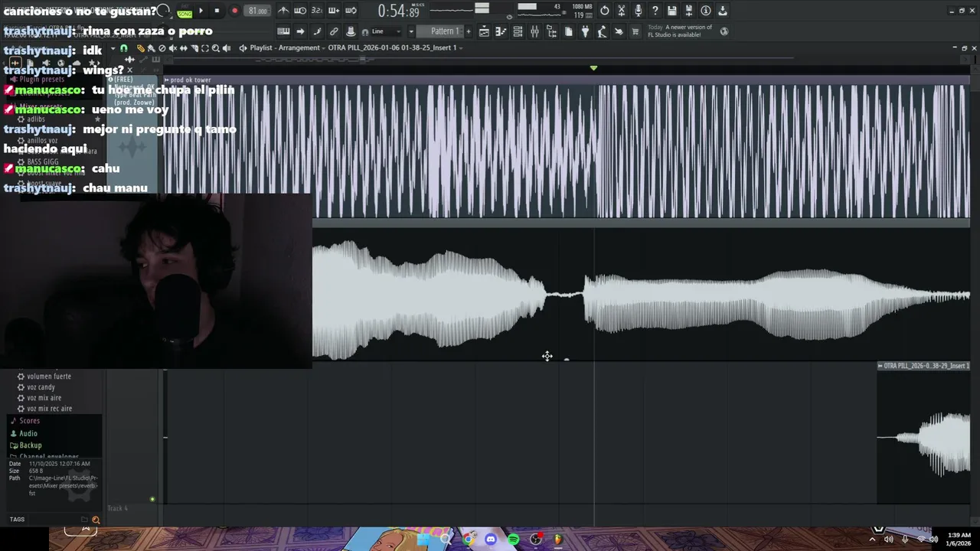Export the project with the render icon
Image resolution: width=980 pixels, height=551 pixels.
[x=722, y=11]
